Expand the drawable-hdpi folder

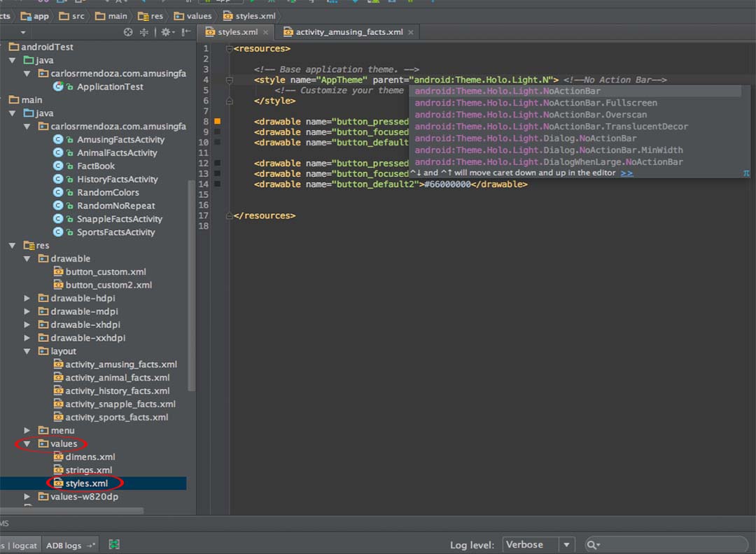click(27, 299)
